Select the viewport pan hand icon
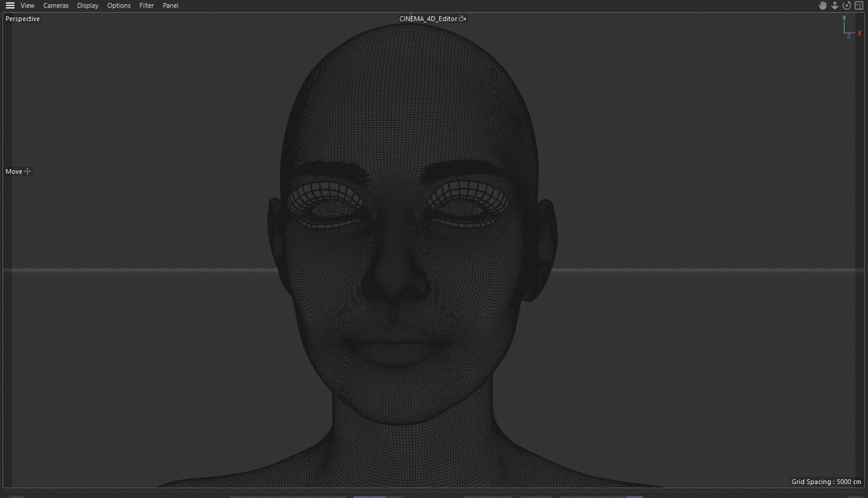The height and width of the screenshot is (498, 868). (822, 5)
